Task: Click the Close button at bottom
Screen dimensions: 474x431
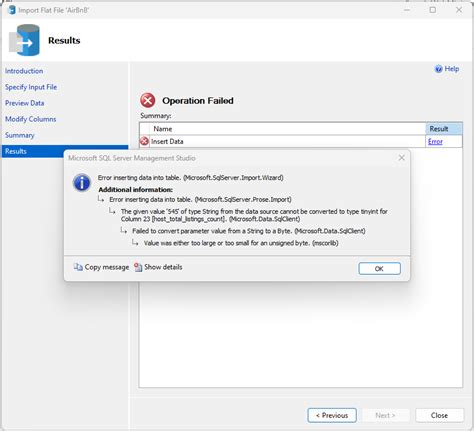Action: tap(439, 415)
